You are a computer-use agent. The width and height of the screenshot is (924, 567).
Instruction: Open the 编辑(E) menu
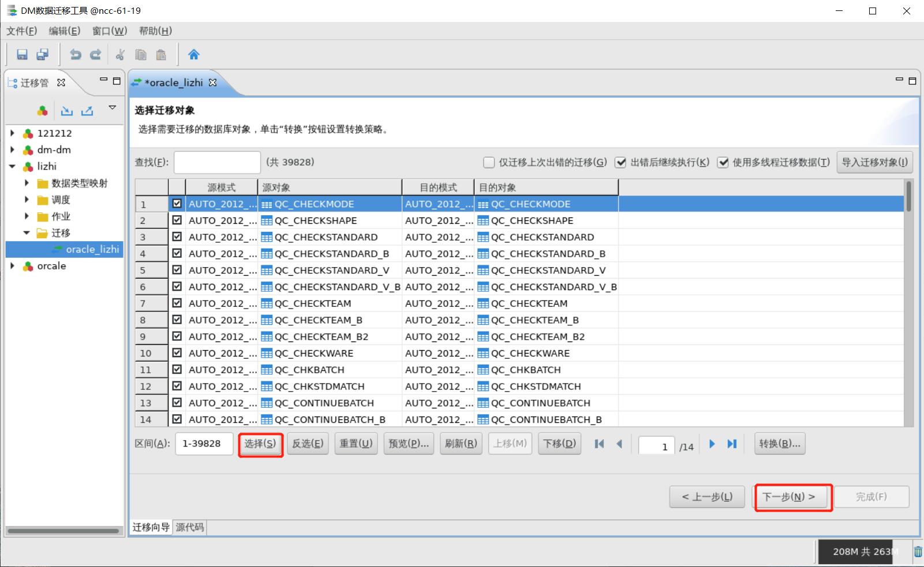pos(65,31)
